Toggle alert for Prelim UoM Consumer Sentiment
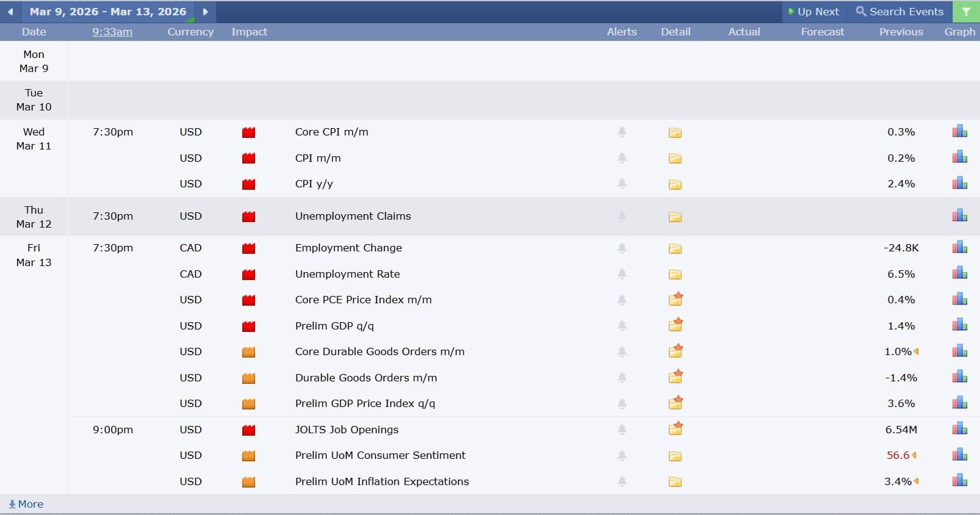Screen dimensions: 980x515 622,455
